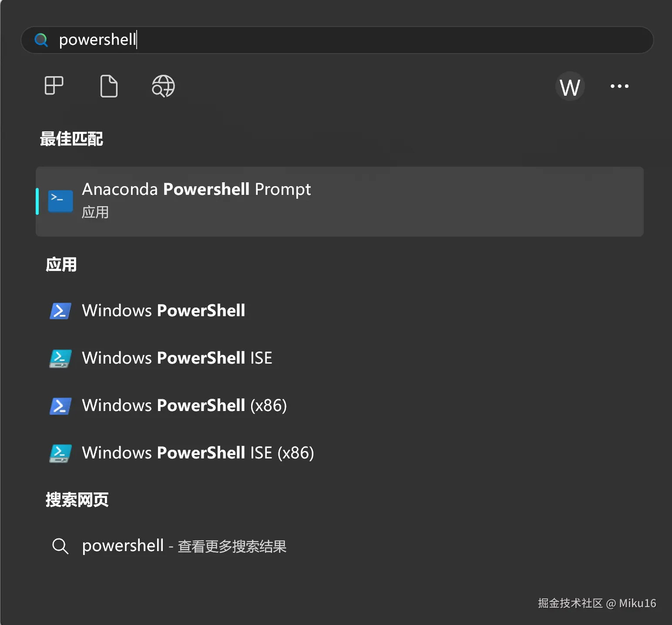Select Windows PowerShell (x86) result
The width and height of the screenshot is (672, 625).
click(x=184, y=406)
